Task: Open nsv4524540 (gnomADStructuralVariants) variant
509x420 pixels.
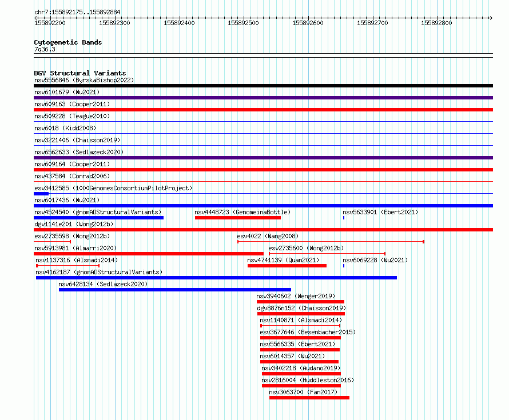Action: point(98,212)
